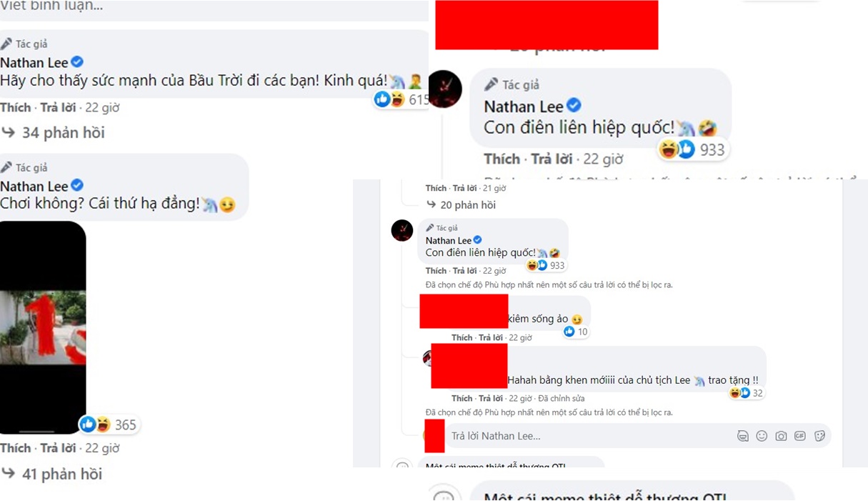
Task: Click Thích under 'Hãy cho thấy sức mạnh' comment
Action: point(16,107)
